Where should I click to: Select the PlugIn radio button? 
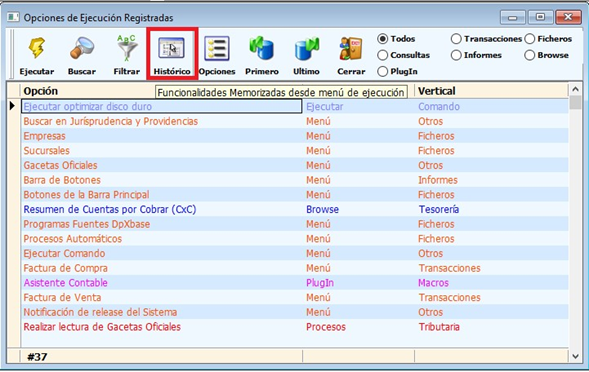pyautogui.click(x=382, y=71)
